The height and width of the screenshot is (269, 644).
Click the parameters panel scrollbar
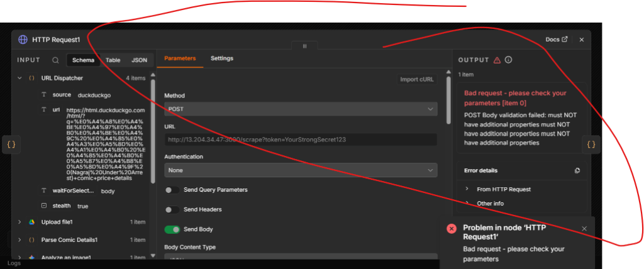(449, 101)
